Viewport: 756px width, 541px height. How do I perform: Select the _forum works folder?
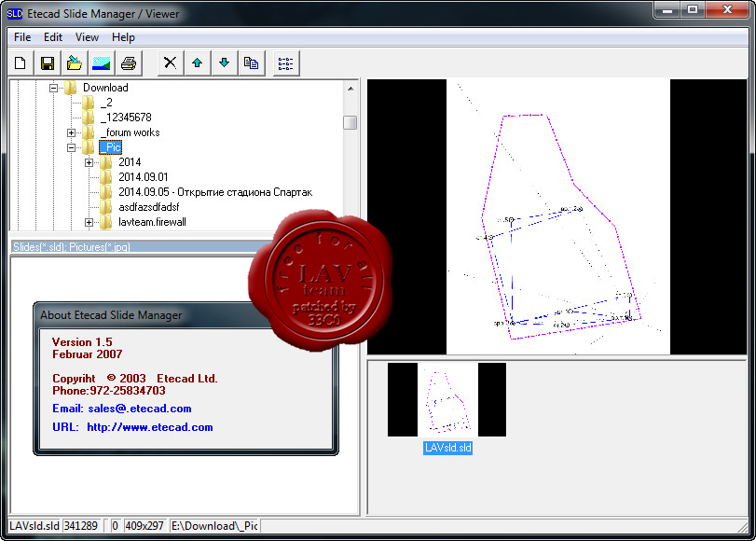[131, 132]
